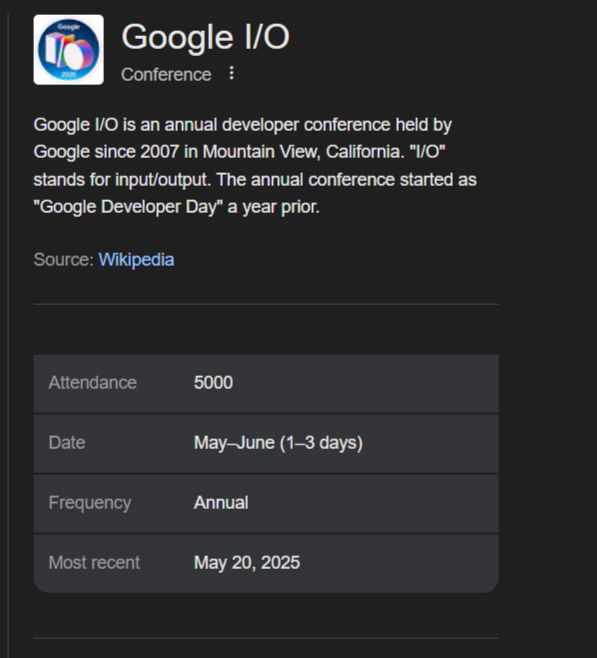Select the Frequency row label
The image size is (597, 658).
tap(90, 503)
